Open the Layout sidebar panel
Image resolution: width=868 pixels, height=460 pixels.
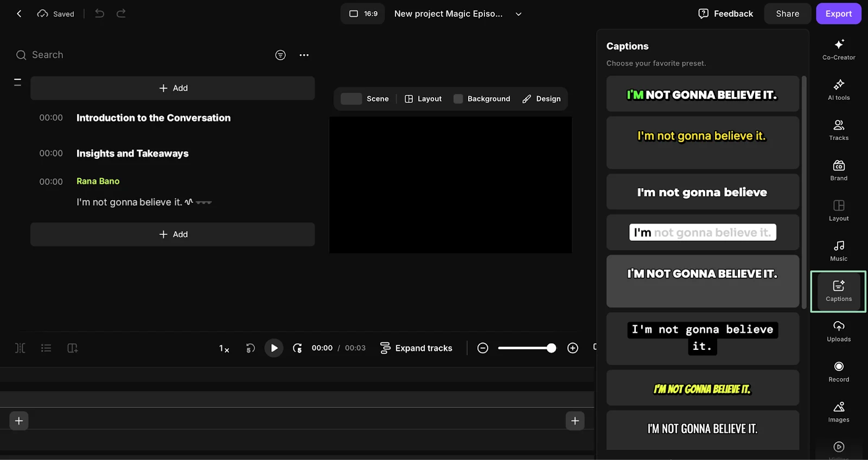click(839, 210)
